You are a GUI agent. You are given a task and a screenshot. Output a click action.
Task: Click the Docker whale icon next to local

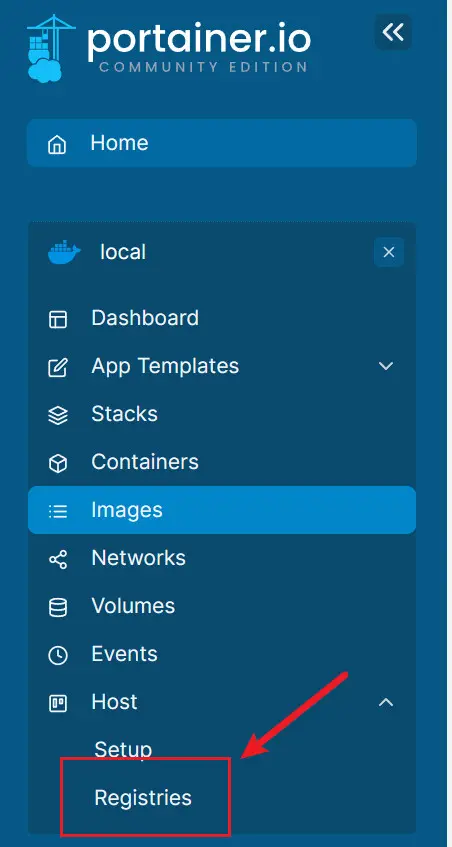click(x=64, y=252)
